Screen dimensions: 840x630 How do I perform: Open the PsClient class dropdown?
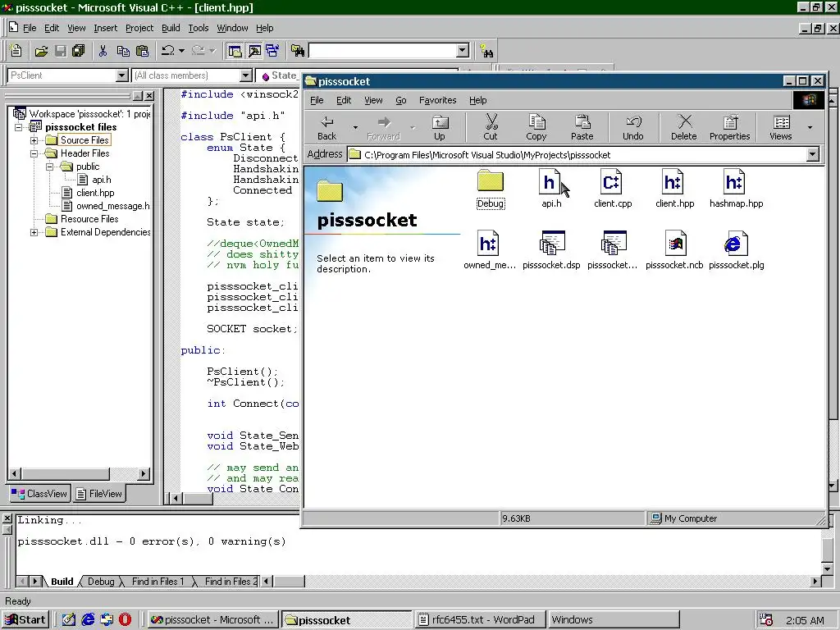coord(121,75)
